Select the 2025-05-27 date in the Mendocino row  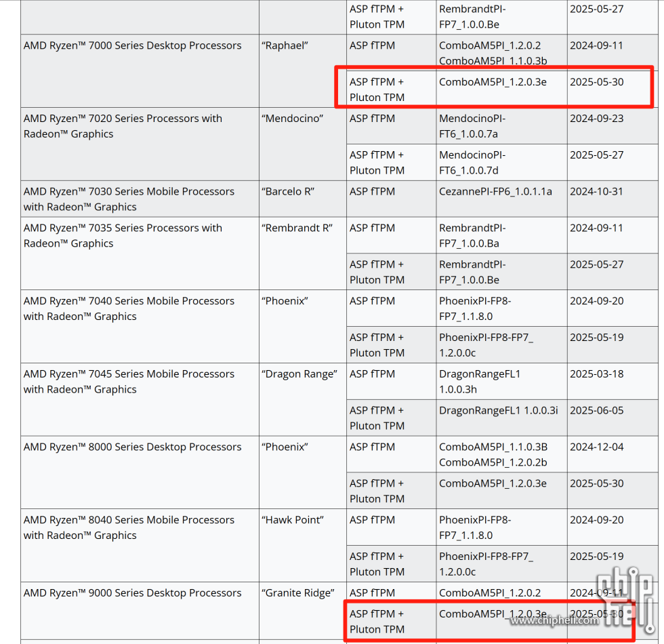pos(613,162)
